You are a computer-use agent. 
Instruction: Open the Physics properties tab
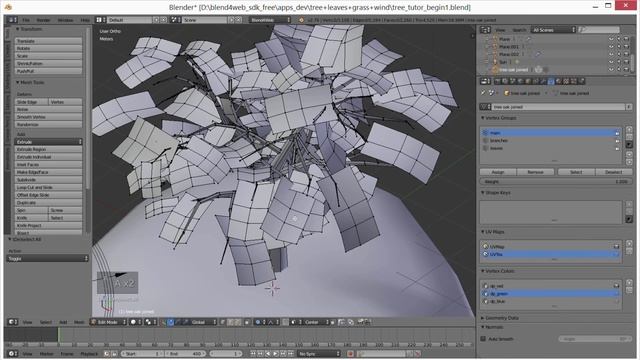coord(581,82)
